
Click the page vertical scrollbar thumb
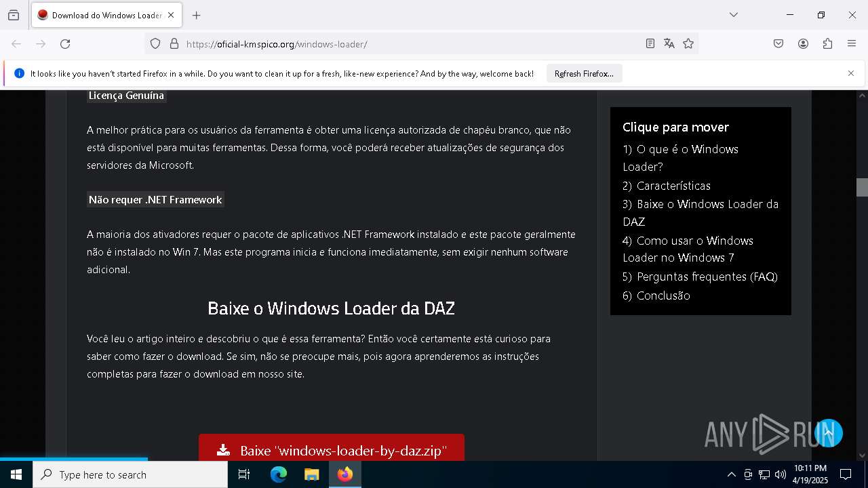[x=862, y=186]
